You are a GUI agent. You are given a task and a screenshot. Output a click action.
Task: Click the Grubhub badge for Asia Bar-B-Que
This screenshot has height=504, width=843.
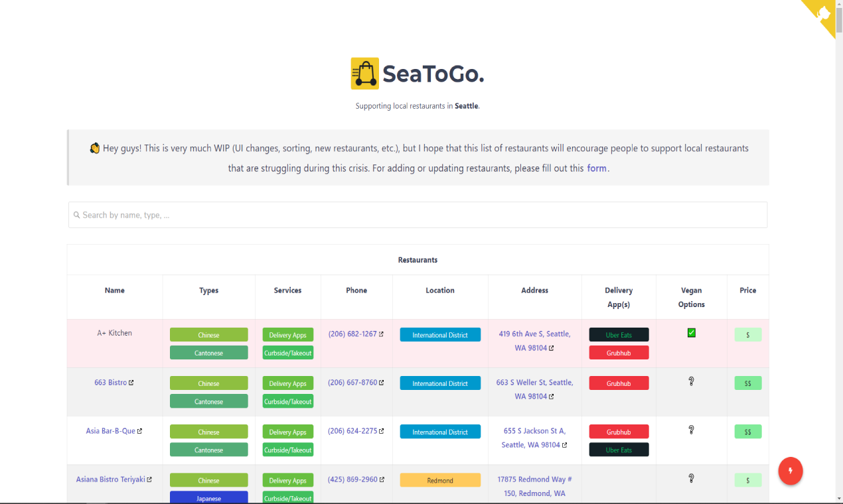(x=618, y=431)
